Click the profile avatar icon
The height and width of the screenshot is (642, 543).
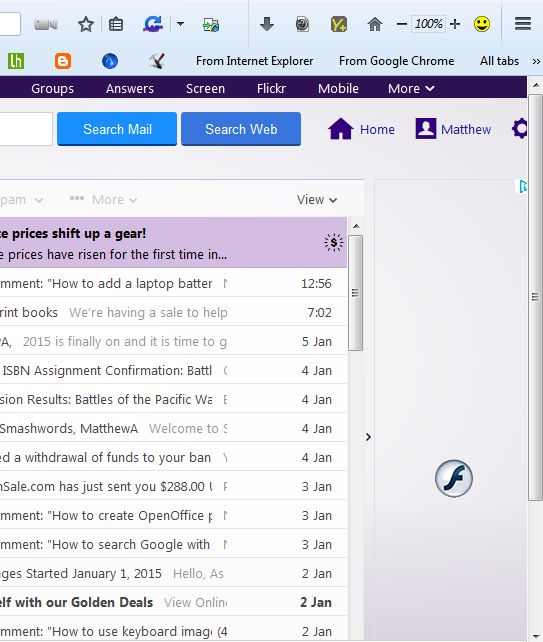tap(426, 129)
